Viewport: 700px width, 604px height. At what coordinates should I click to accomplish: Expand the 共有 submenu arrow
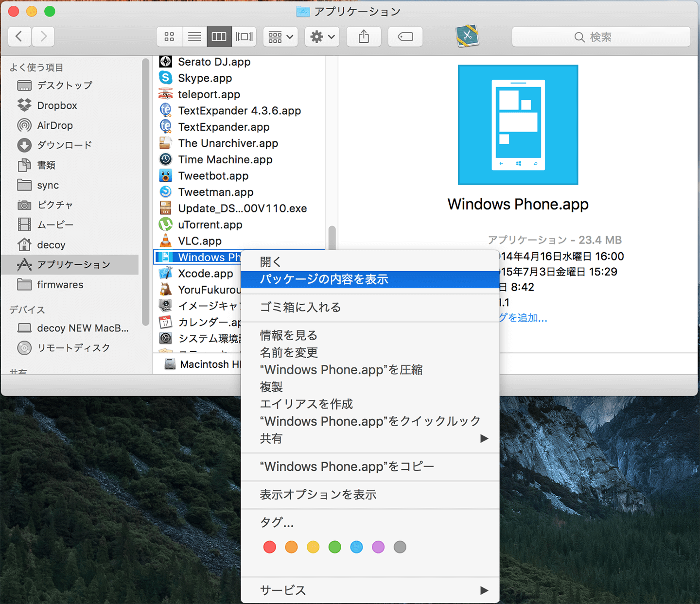coord(484,438)
